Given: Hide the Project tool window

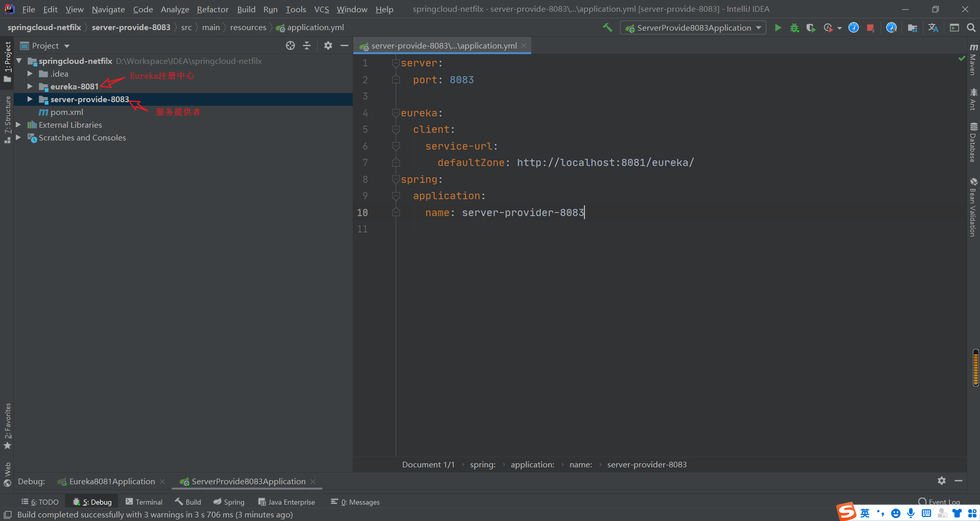Looking at the screenshot, I should coord(345,45).
